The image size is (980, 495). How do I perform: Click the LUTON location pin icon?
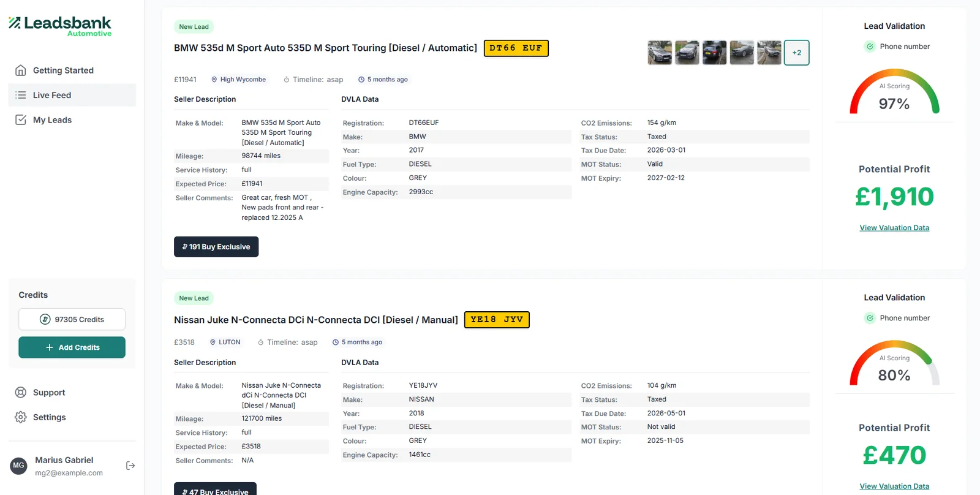(x=213, y=342)
